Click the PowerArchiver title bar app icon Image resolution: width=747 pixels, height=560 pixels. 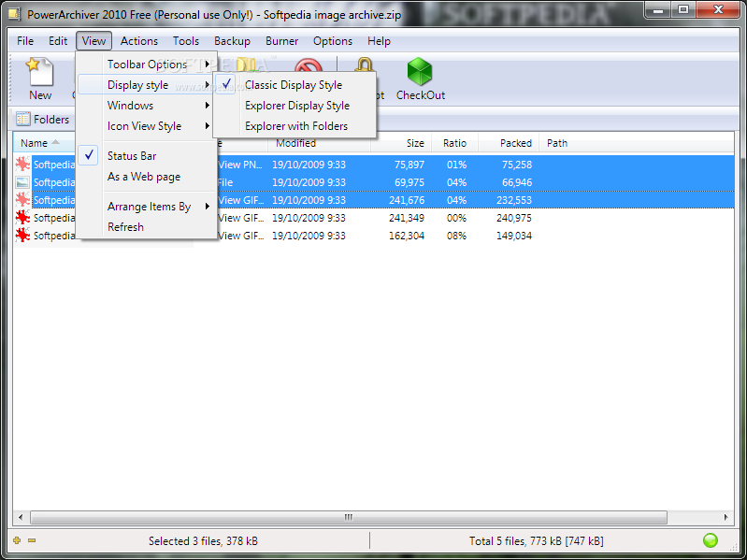pyautogui.click(x=14, y=14)
